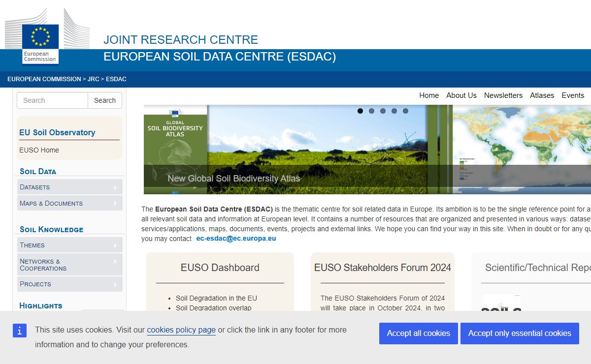This screenshot has width=591, height=364.
Task: Open the About Us page
Action: click(x=461, y=95)
